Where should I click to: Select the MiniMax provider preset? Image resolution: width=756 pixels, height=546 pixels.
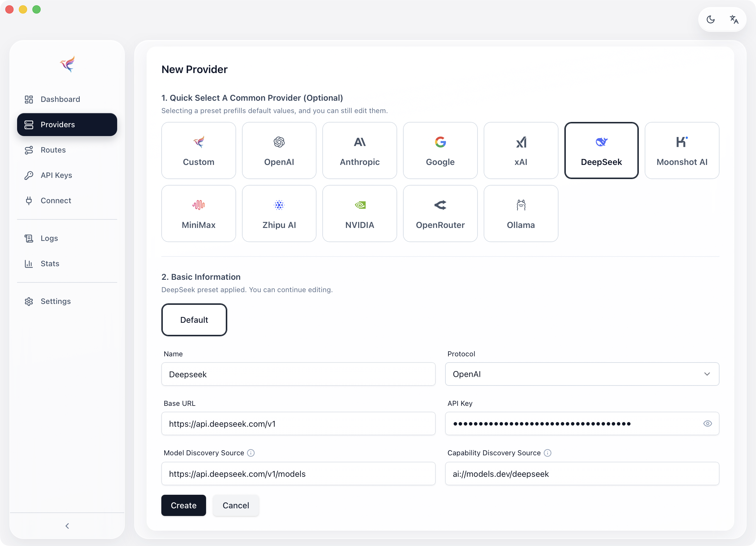(199, 214)
